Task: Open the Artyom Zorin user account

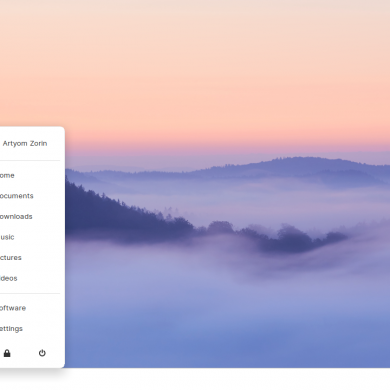Action: click(25, 143)
